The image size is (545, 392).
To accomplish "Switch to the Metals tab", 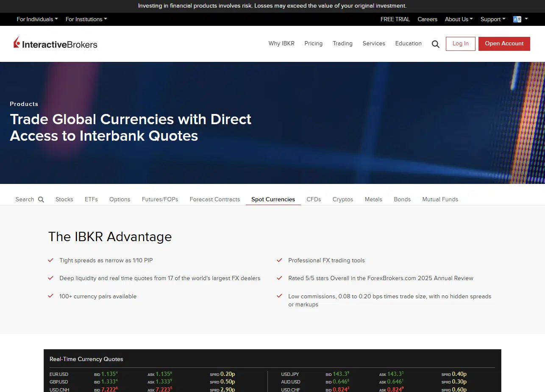I will pos(373,199).
